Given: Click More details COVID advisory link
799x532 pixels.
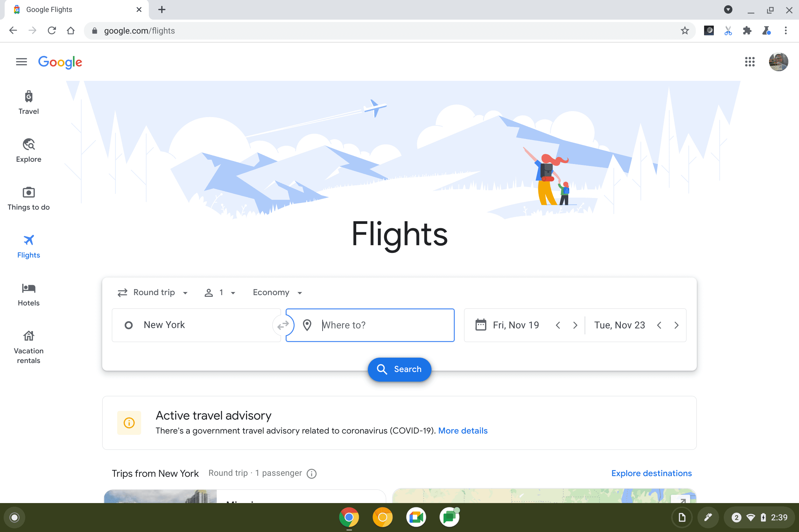Looking at the screenshot, I should pos(463,430).
